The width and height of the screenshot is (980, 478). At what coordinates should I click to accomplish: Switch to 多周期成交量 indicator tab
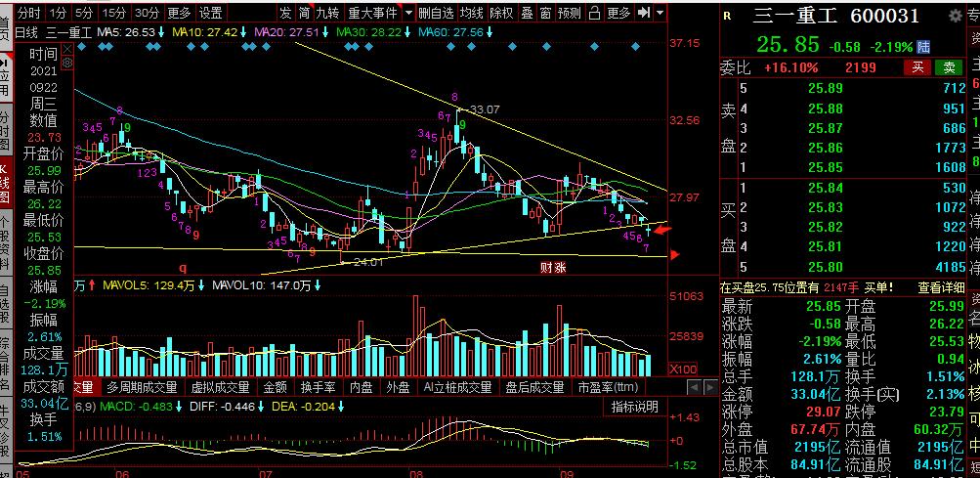[x=142, y=387]
